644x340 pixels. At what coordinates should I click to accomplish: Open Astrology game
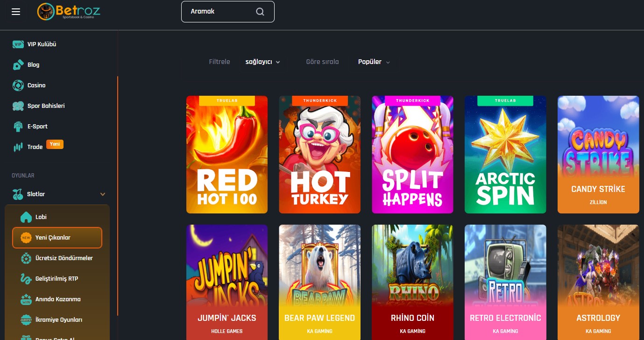point(598,282)
